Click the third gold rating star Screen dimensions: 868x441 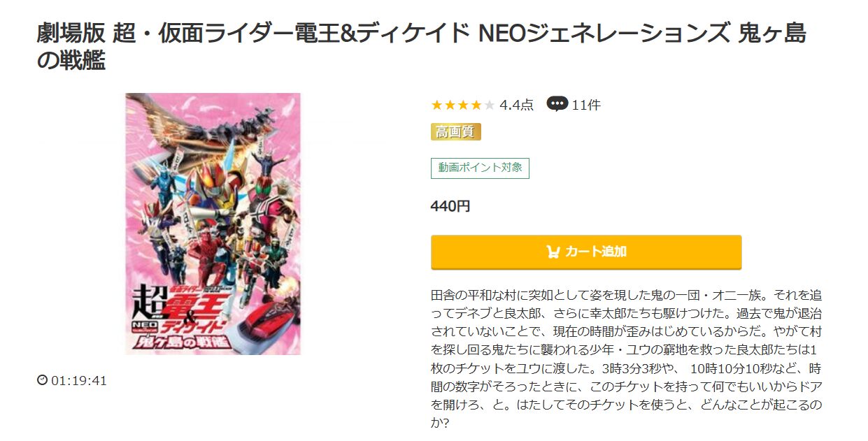tap(463, 106)
